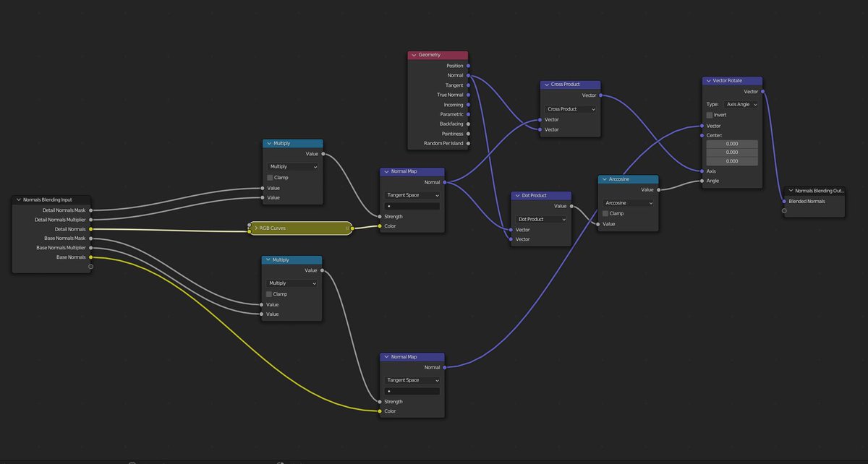Open upper Multiply node's operation dropdown
The image size is (868, 464).
click(x=292, y=167)
